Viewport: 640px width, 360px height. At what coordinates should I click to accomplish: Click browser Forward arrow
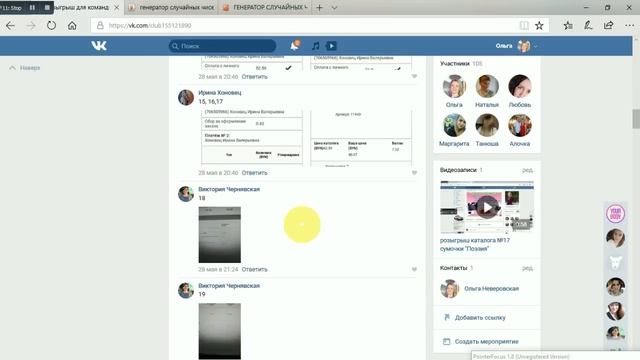coord(31,25)
